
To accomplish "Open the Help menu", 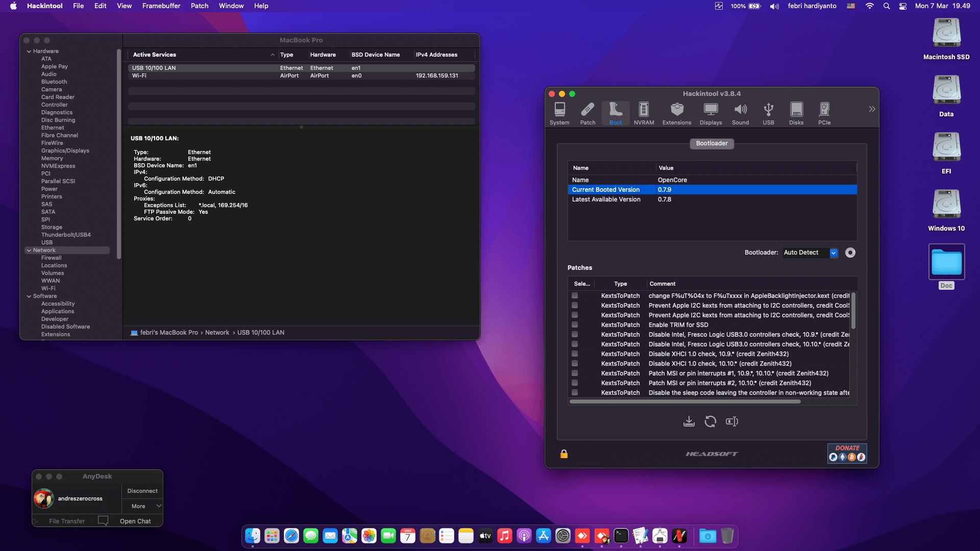I will click(261, 6).
